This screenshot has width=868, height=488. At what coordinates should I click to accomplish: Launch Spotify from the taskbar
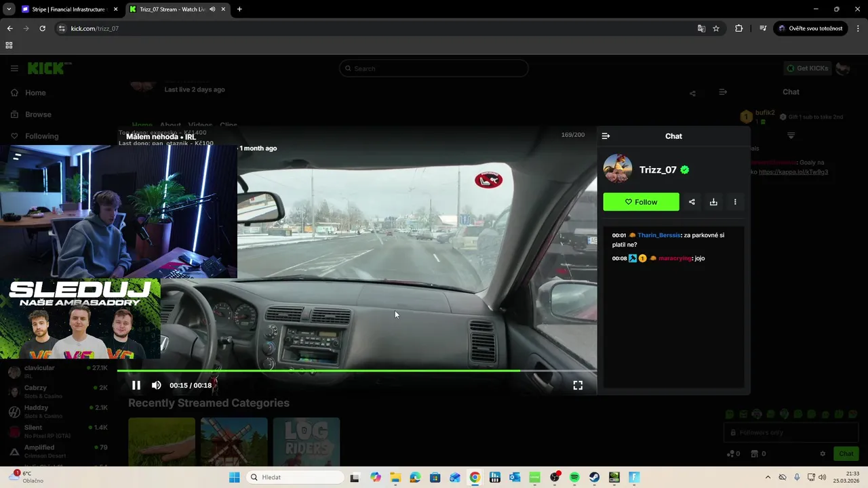[x=574, y=477]
